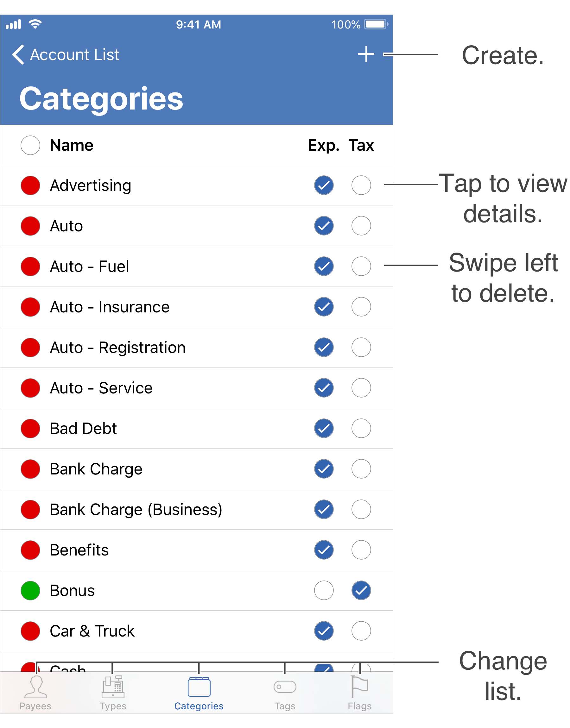Open the Payees tab icon
This screenshot has height=728, width=570.
click(36, 687)
